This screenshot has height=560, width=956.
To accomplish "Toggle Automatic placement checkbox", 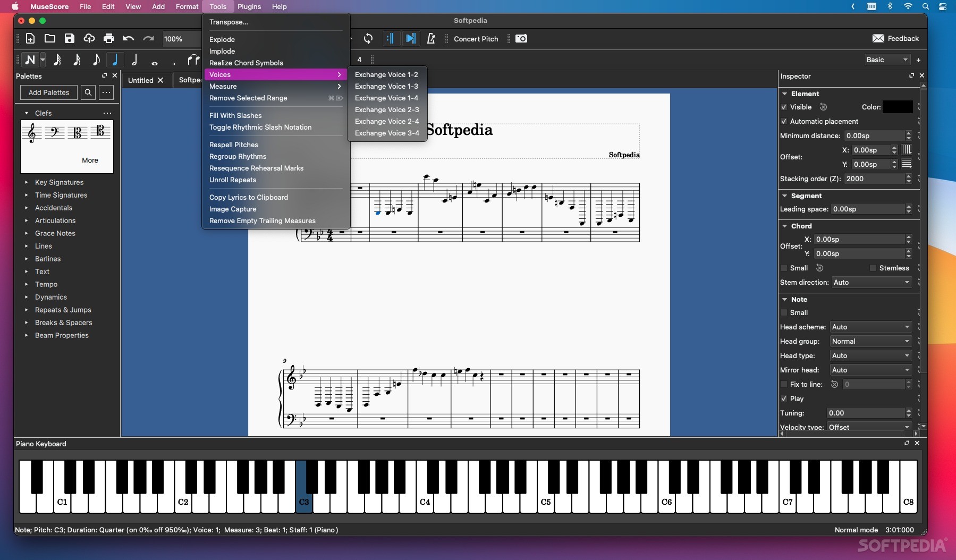I will coord(784,121).
